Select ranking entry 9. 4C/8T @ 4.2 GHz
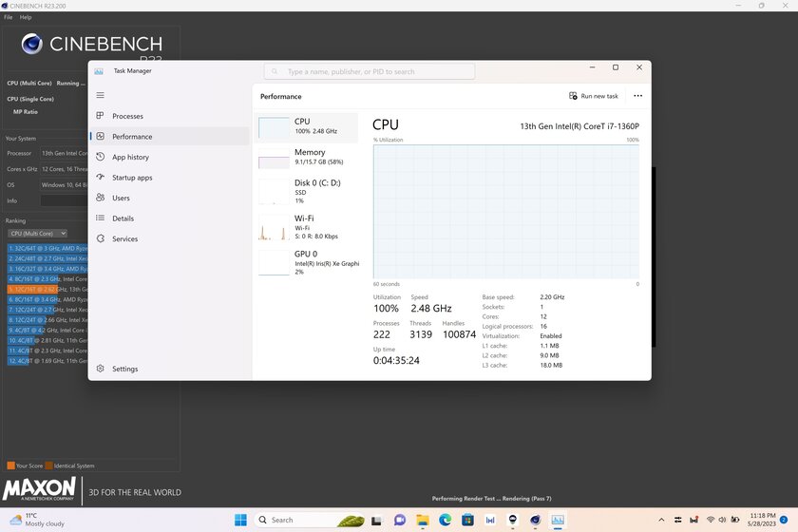The image size is (798, 532). point(47,330)
